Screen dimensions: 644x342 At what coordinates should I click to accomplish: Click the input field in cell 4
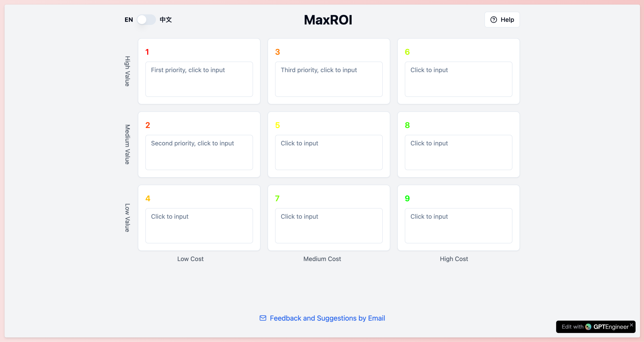coord(199,225)
